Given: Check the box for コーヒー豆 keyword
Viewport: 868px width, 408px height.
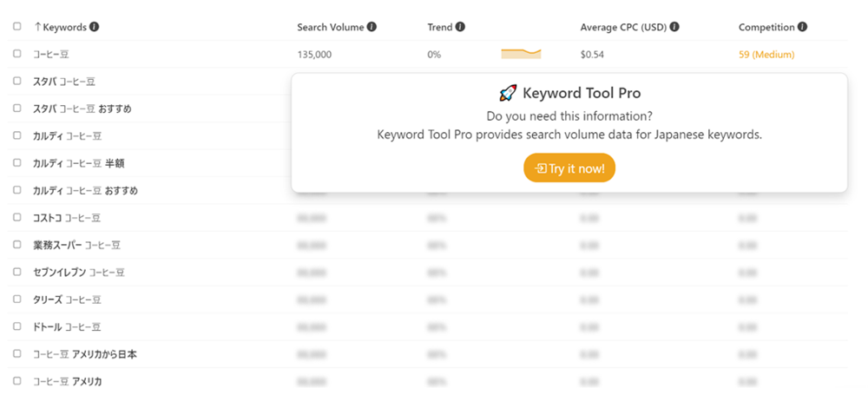Looking at the screenshot, I should (x=17, y=54).
